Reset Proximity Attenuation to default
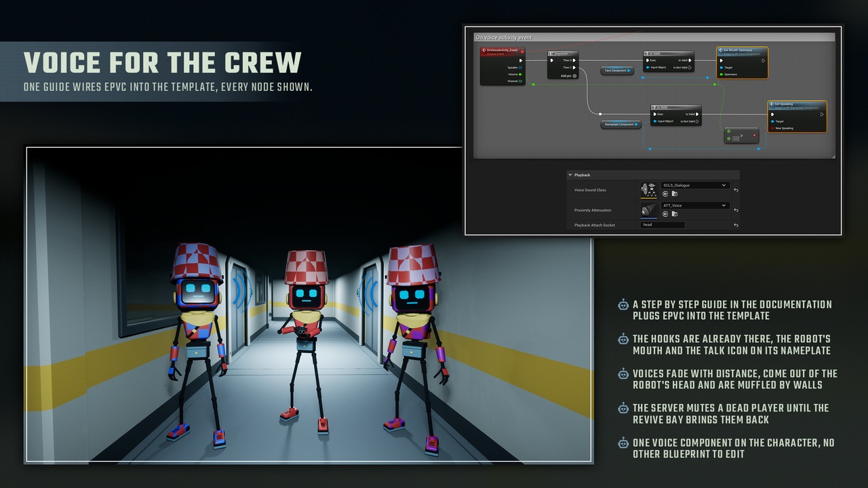This screenshot has height=488, width=868. (x=736, y=210)
